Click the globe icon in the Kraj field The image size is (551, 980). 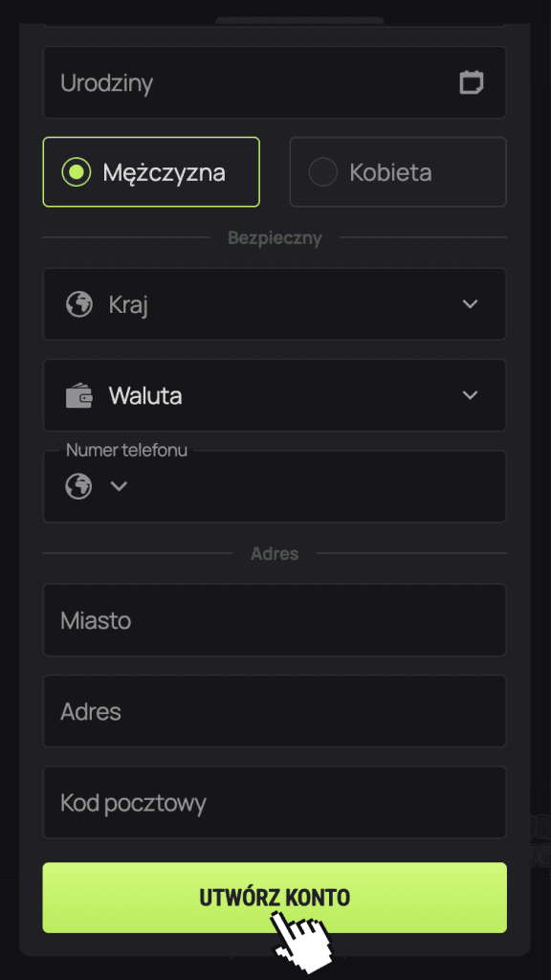(x=77, y=304)
